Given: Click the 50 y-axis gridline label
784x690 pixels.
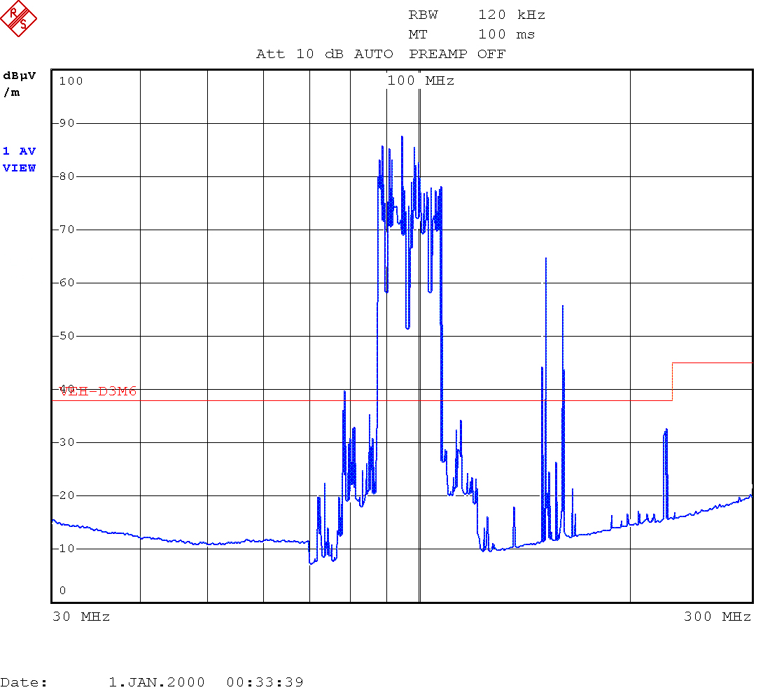Looking at the screenshot, I should [67, 335].
